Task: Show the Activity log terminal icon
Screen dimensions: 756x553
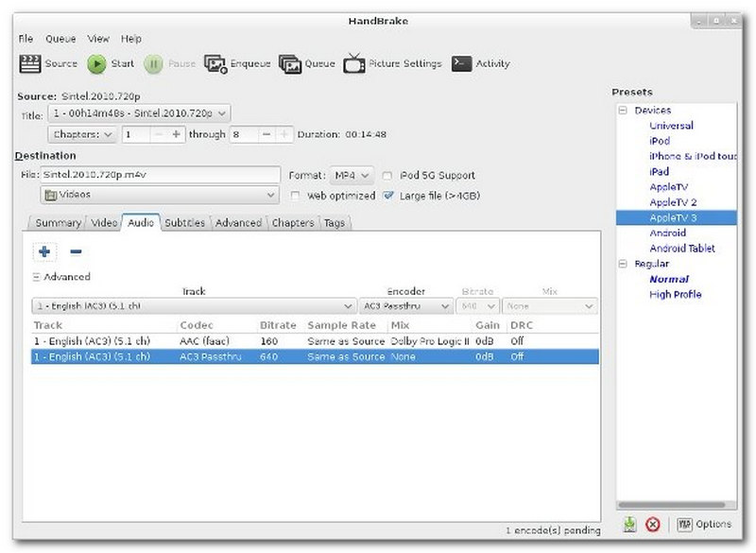Action: pos(461,64)
